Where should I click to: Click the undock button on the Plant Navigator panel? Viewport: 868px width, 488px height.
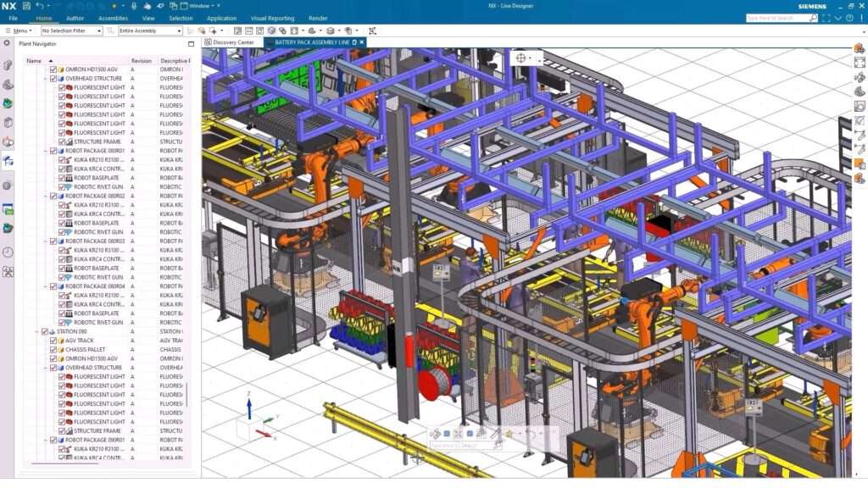189,44
